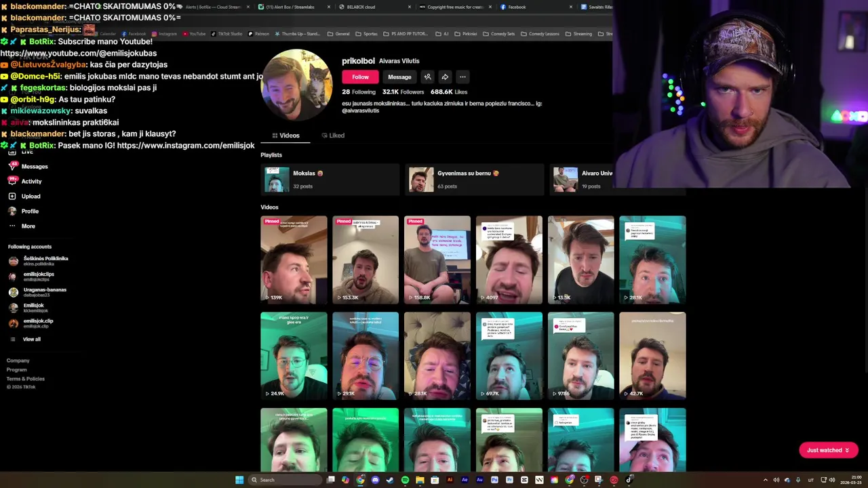Open Adobe Illustrator from the taskbar
868x488 pixels.
click(x=450, y=480)
